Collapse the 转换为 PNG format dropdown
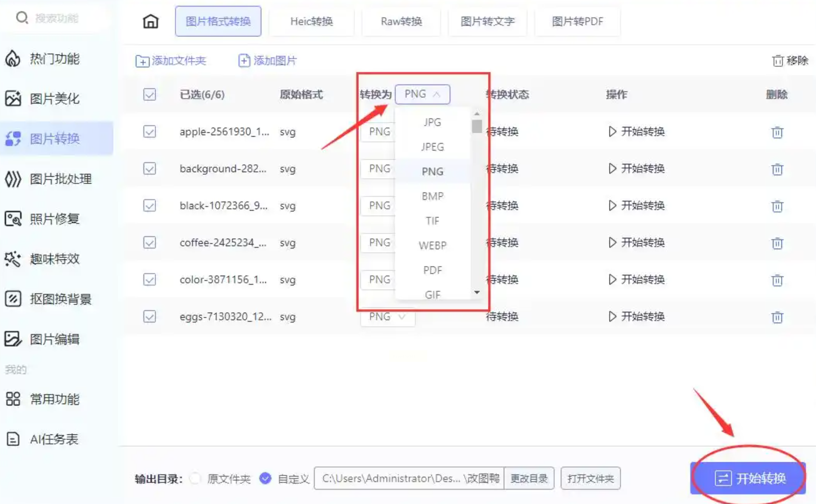The width and height of the screenshot is (816, 504). point(422,94)
